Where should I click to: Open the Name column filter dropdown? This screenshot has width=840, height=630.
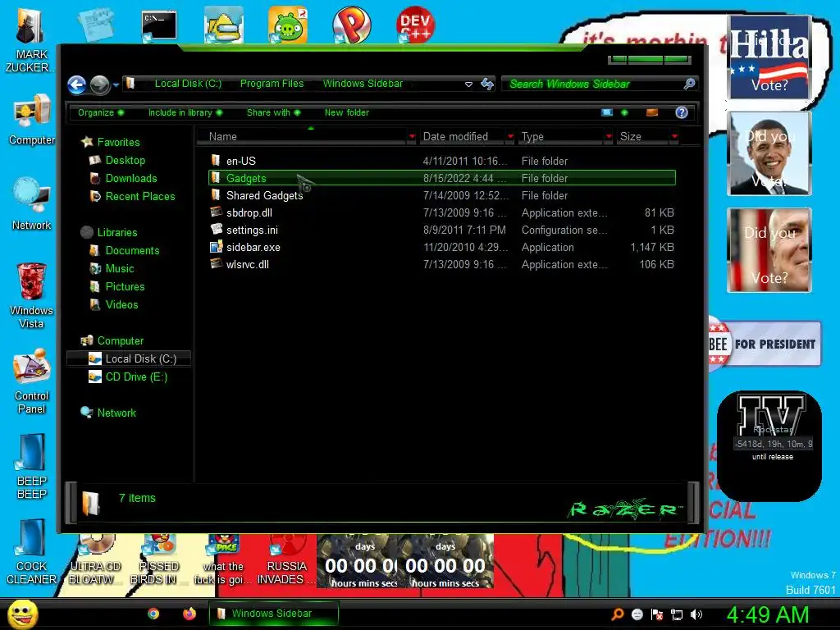[x=412, y=137]
